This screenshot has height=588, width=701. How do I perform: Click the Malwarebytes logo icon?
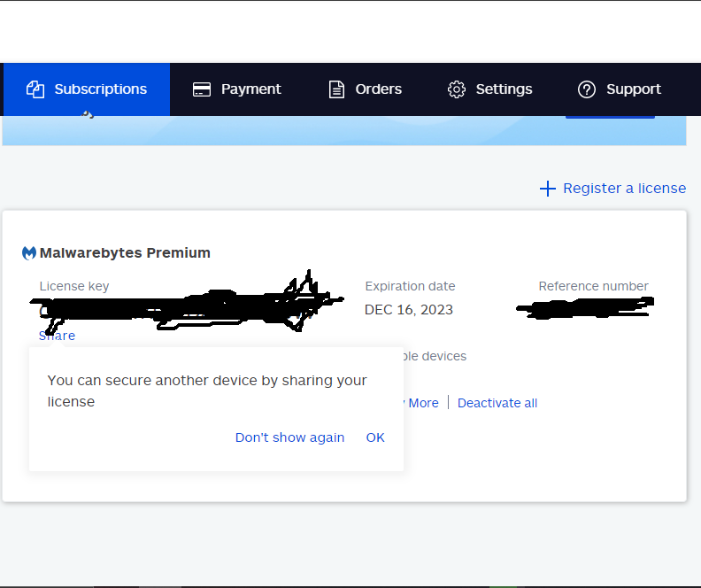[29, 253]
